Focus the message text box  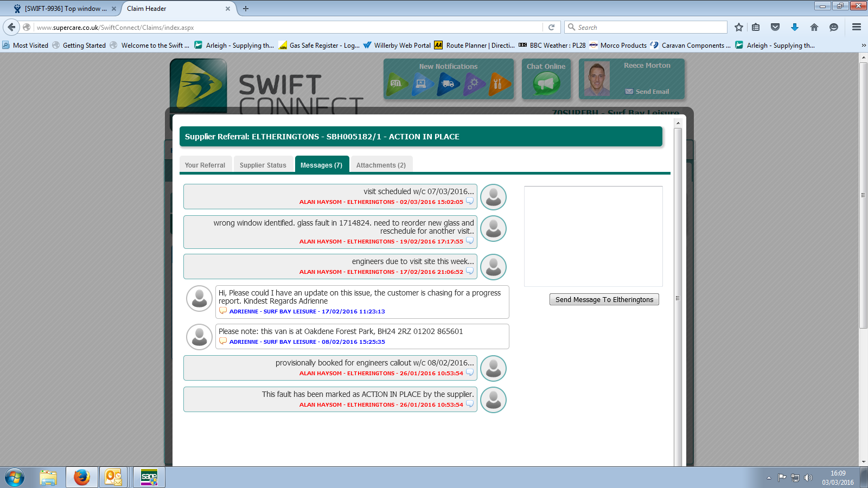(x=593, y=236)
